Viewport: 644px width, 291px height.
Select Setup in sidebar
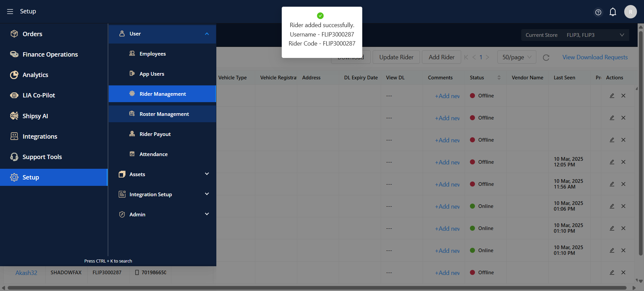click(x=54, y=177)
